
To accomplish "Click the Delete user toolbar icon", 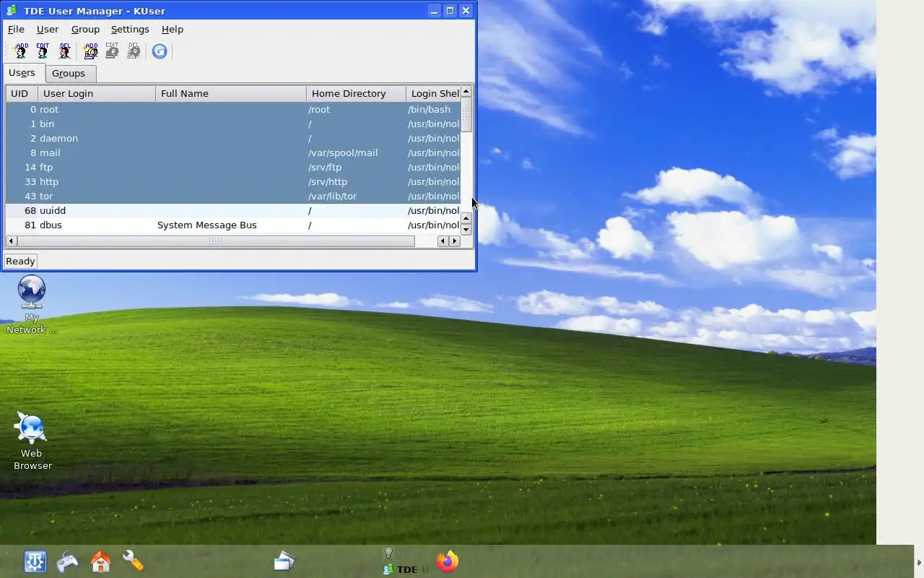I will pyautogui.click(x=65, y=51).
